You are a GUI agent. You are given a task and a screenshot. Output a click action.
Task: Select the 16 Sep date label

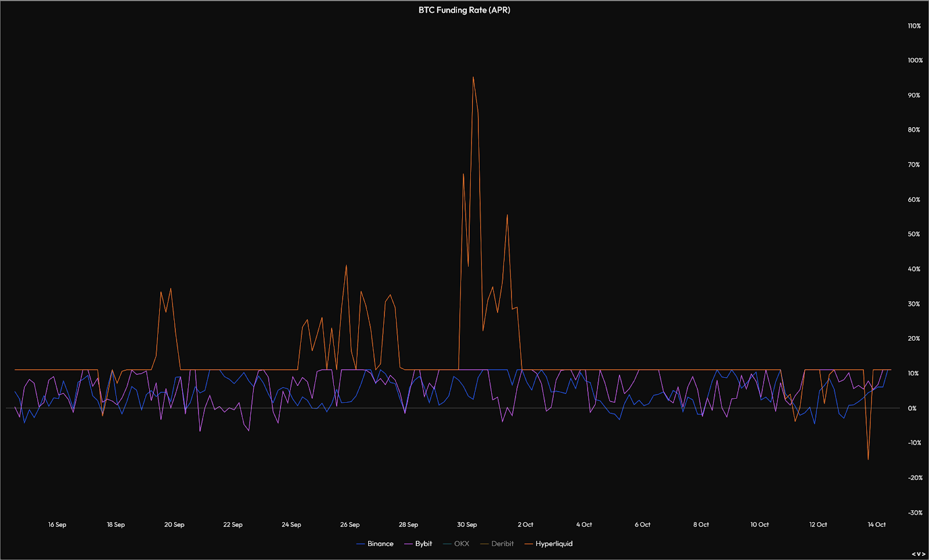57,525
